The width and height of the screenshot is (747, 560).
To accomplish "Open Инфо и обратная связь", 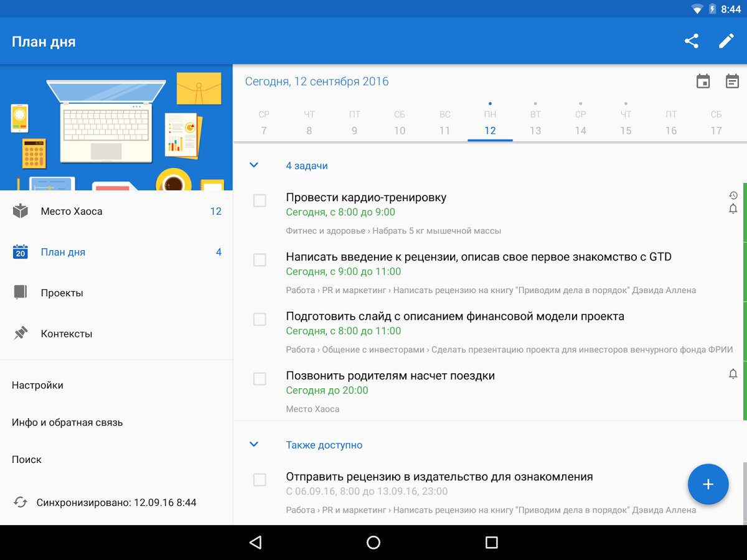I will point(67,422).
